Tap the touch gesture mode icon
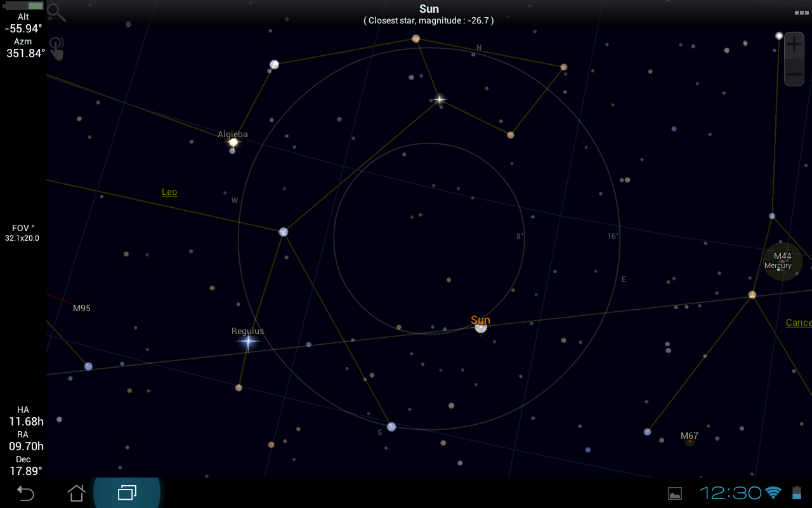This screenshot has height=508, width=812. [57, 48]
